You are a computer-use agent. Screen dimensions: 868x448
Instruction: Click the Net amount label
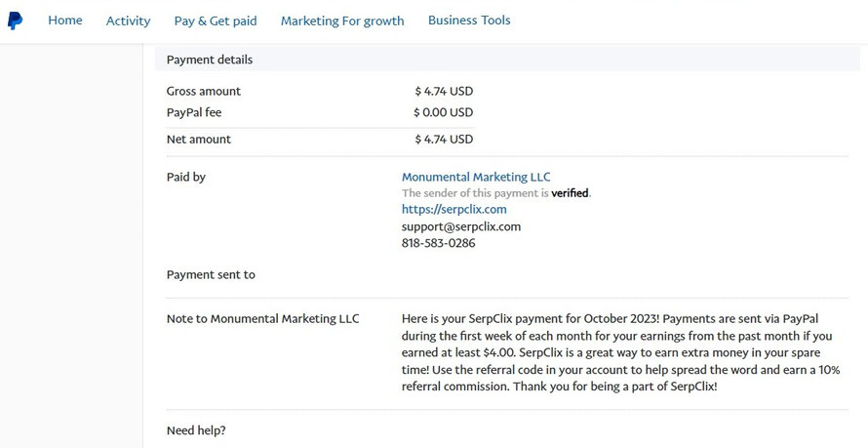click(x=199, y=140)
